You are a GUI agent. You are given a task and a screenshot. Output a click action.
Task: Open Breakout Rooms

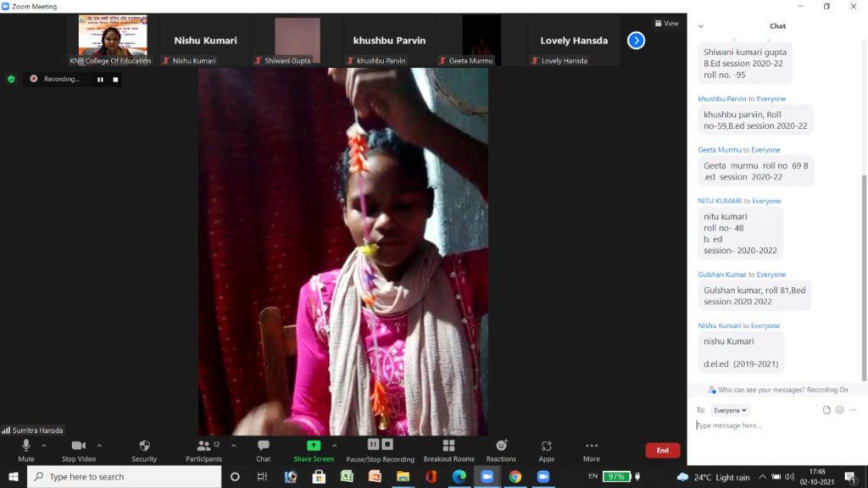click(x=449, y=451)
